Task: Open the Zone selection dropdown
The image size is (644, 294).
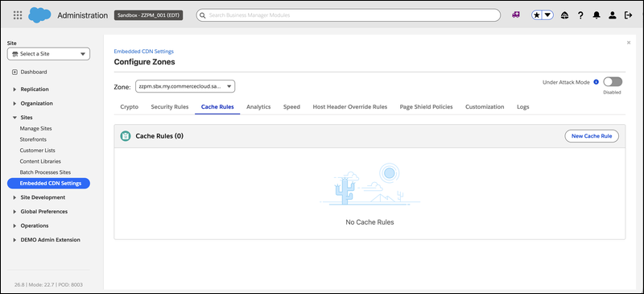Action: [185, 87]
